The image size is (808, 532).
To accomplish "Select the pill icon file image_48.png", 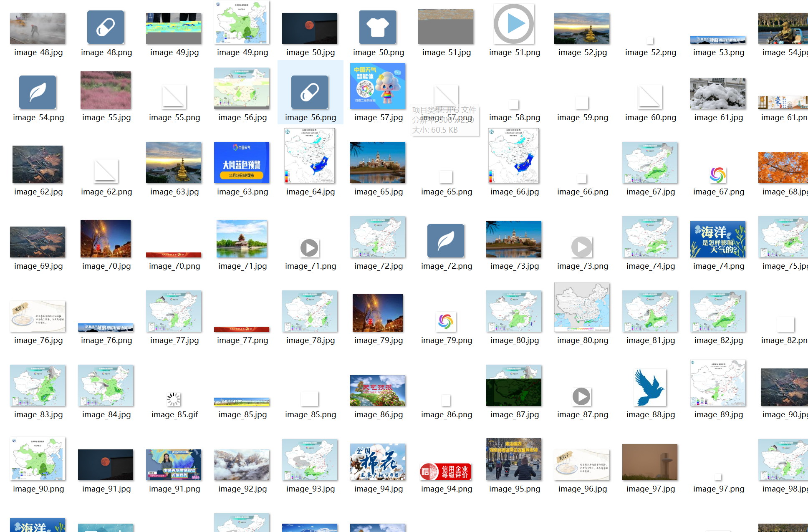I will [106, 28].
